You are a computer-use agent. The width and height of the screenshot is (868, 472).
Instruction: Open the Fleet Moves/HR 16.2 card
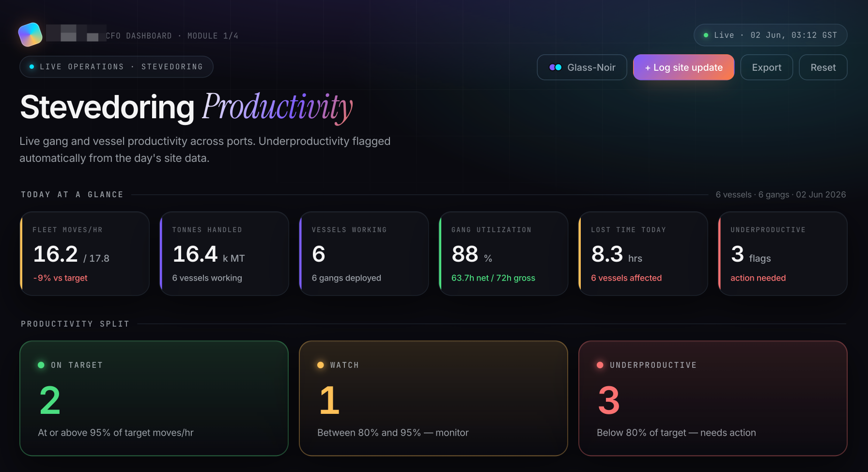pos(85,253)
